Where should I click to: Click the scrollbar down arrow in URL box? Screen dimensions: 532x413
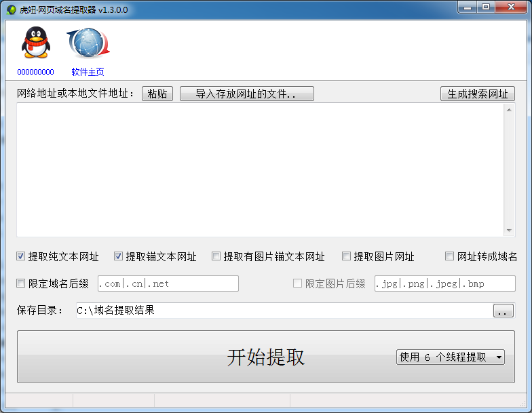click(x=509, y=231)
